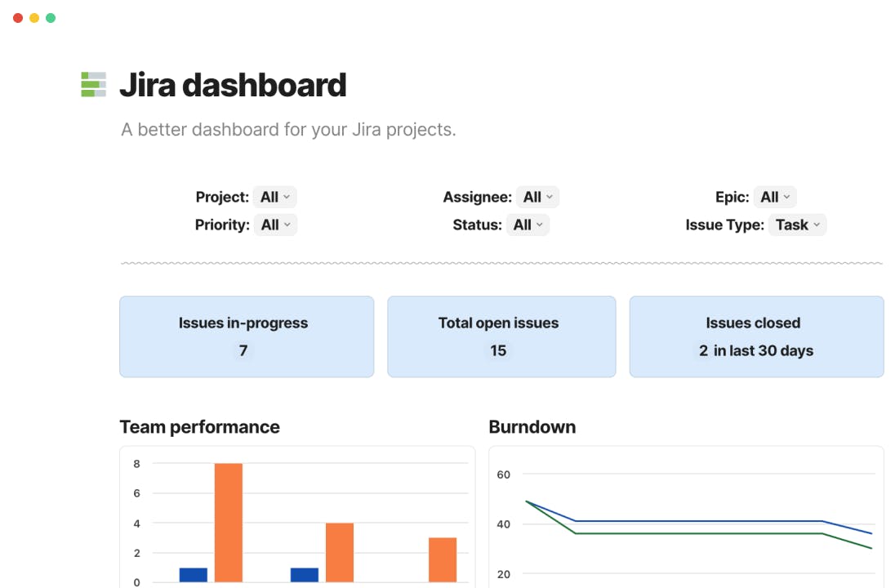
Task: Click the first blue bar in Team performance
Action: point(194,575)
